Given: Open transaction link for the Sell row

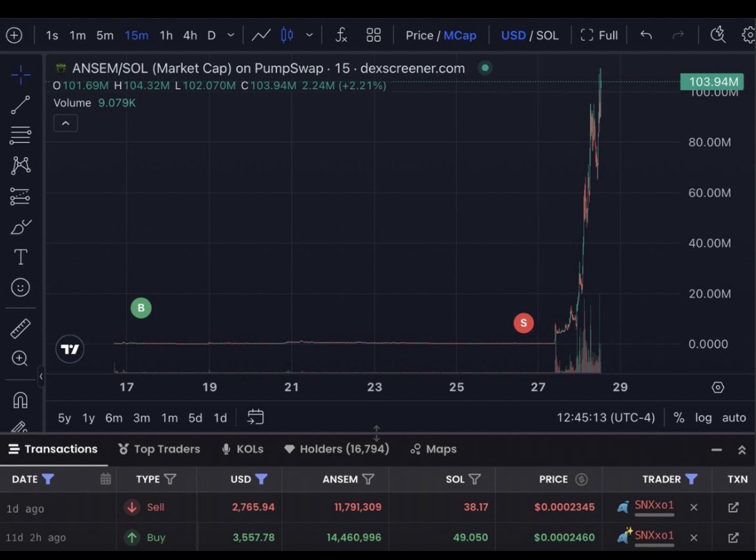Looking at the screenshot, I should pos(733,507).
